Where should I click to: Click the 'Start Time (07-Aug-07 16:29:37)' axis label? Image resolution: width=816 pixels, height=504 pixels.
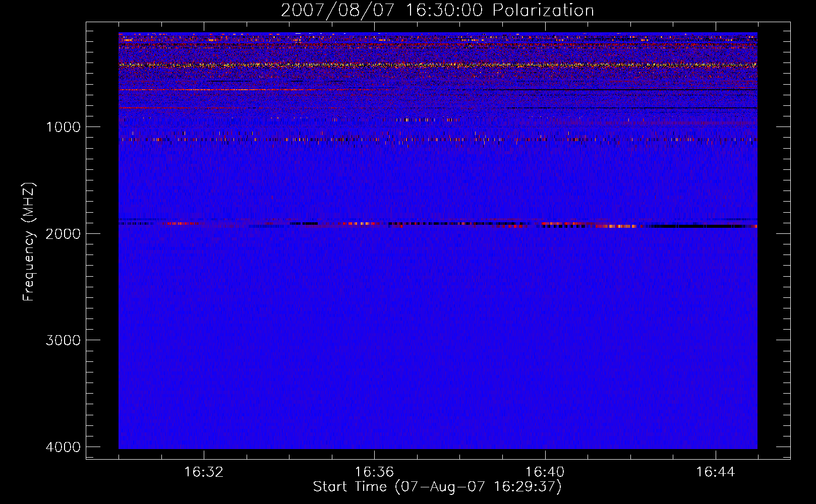[x=437, y=487]
